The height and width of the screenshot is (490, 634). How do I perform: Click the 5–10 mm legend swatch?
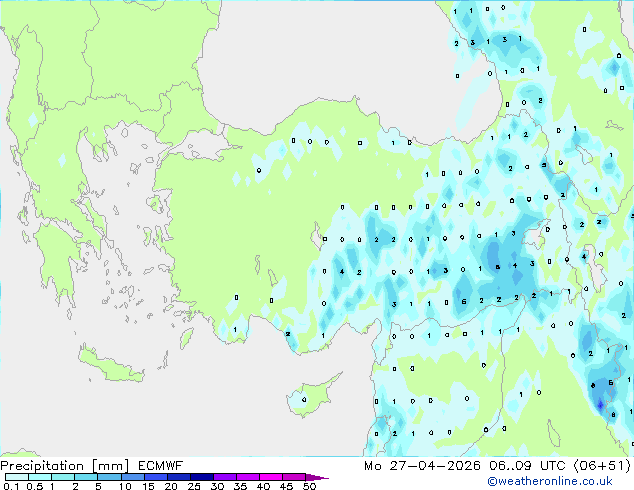[109, 477]
